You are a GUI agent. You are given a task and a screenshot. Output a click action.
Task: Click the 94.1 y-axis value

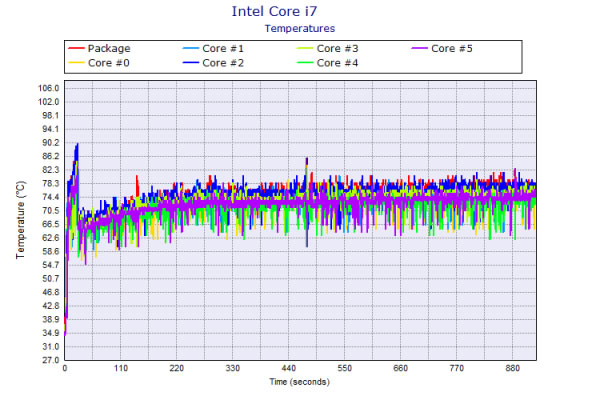pos(51,129)
